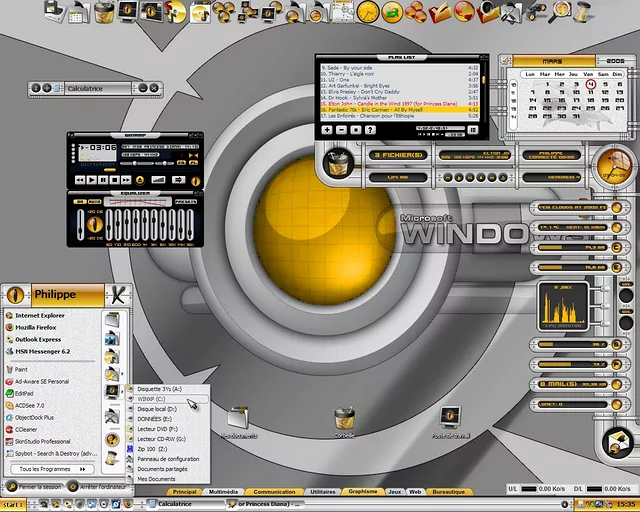640x512 pixels.
Task: Click Fermer la session
Action: [x=40, y=485]
